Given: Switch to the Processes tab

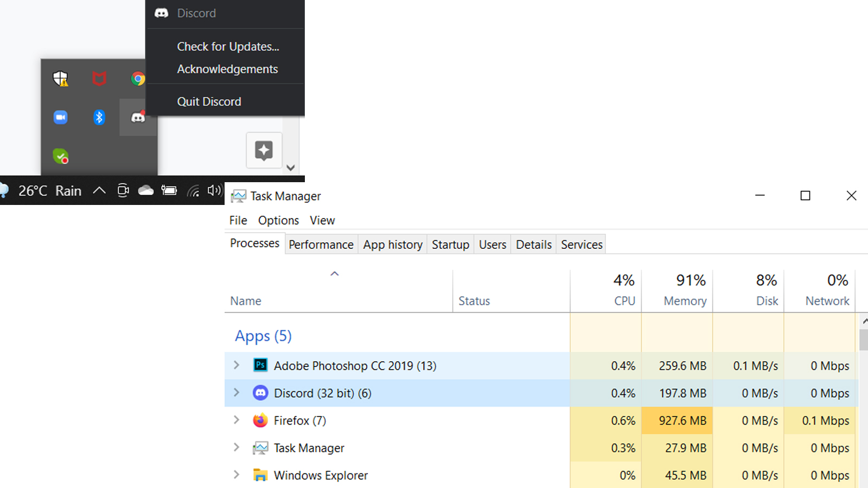Looking at the screenshot, I should [254, 243].
